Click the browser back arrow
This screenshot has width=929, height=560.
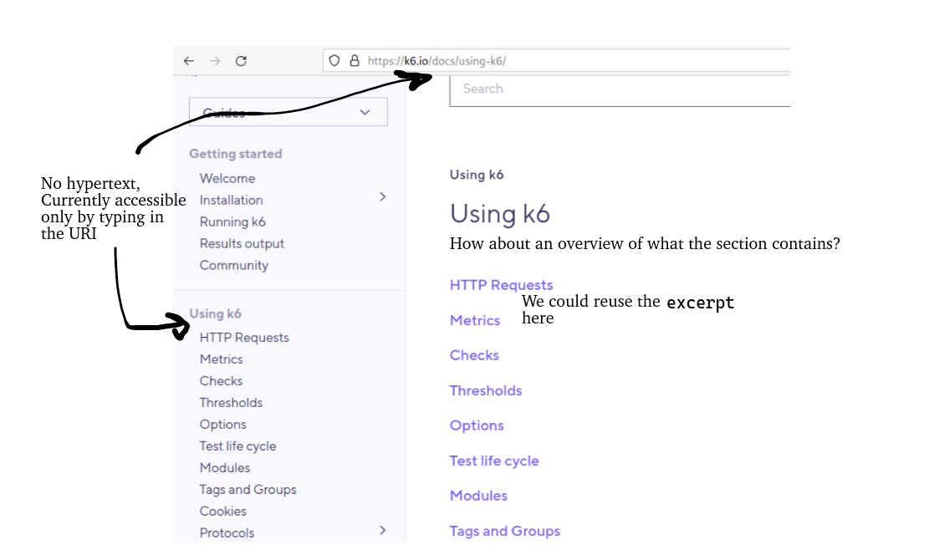coord(188,61)
